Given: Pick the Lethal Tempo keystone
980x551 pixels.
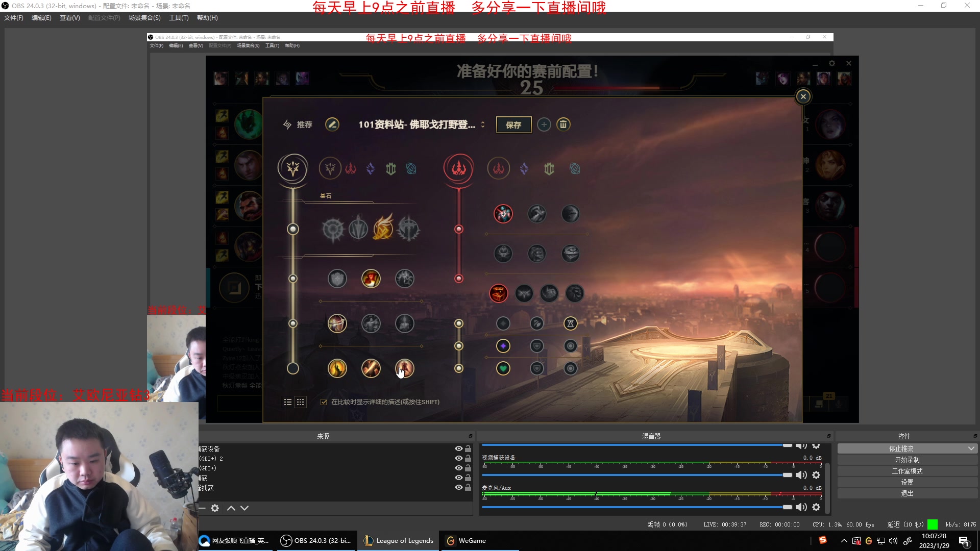Looking at the screenshot, I should click(x=358, y=229).
